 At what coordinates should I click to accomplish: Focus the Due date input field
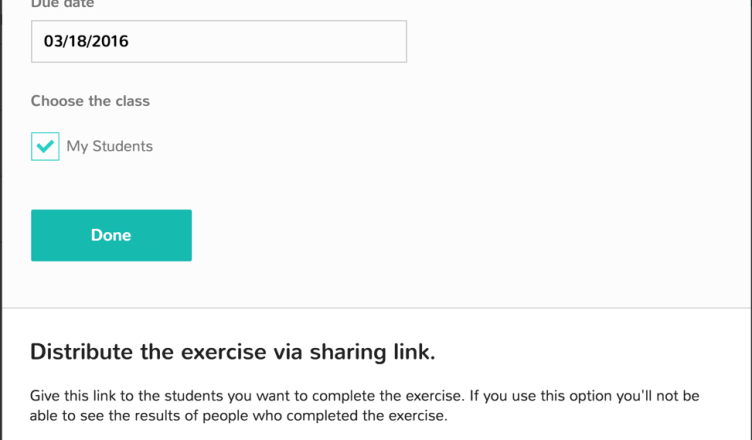[x=219, y=41]
